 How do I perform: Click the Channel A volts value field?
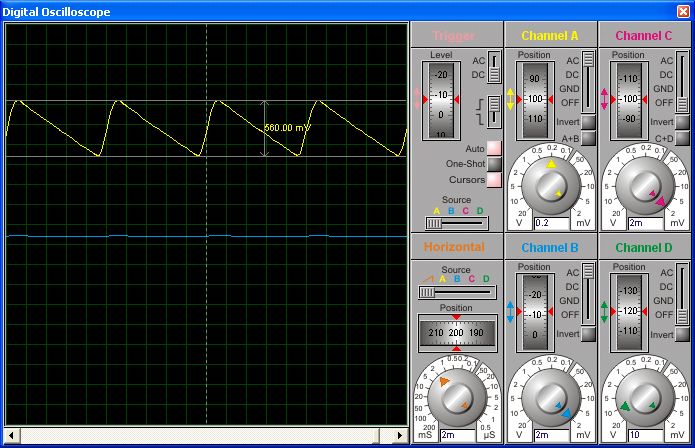[x=551, y=223]
